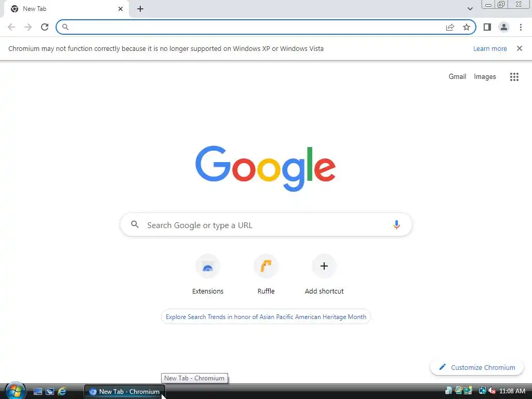Click the share page icon in address bar
Screen dimensions: 532x399
coord(450,27)
